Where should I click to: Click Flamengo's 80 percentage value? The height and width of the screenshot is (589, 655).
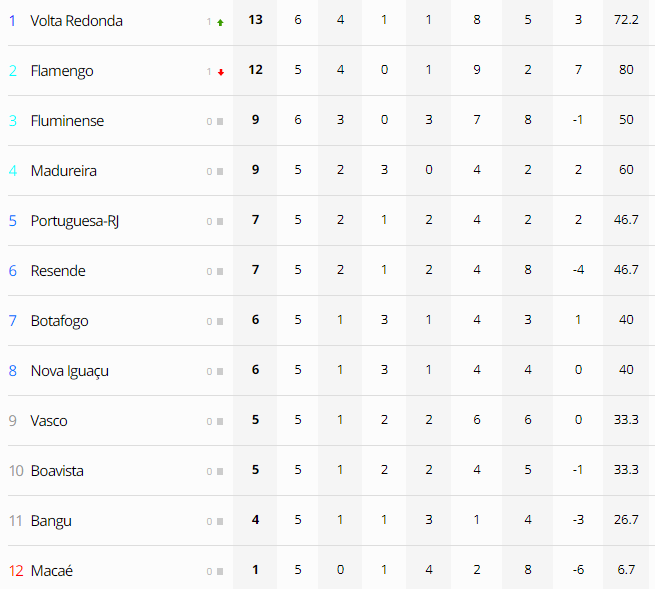click(626, 69)
